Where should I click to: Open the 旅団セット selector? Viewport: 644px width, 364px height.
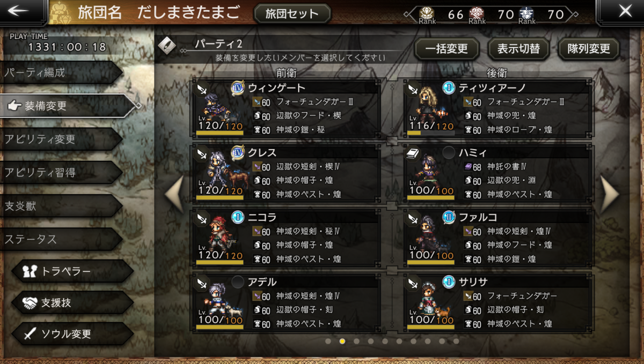(x=292, y=13)
